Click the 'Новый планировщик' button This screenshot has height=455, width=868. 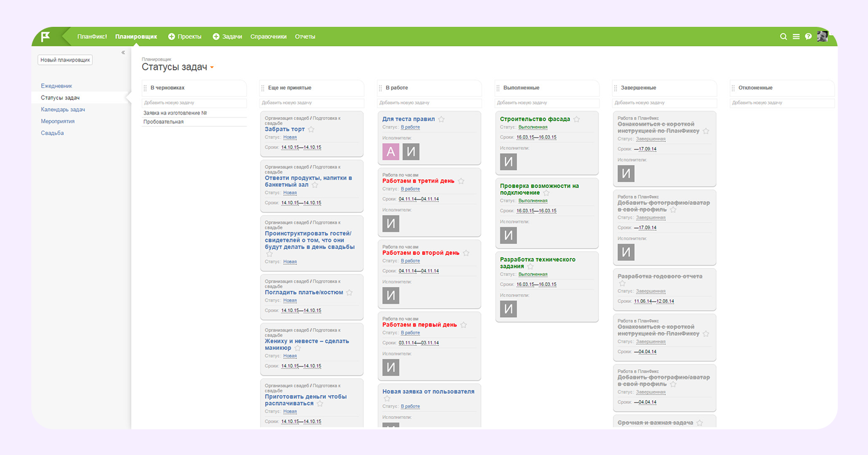pos(65,60)
